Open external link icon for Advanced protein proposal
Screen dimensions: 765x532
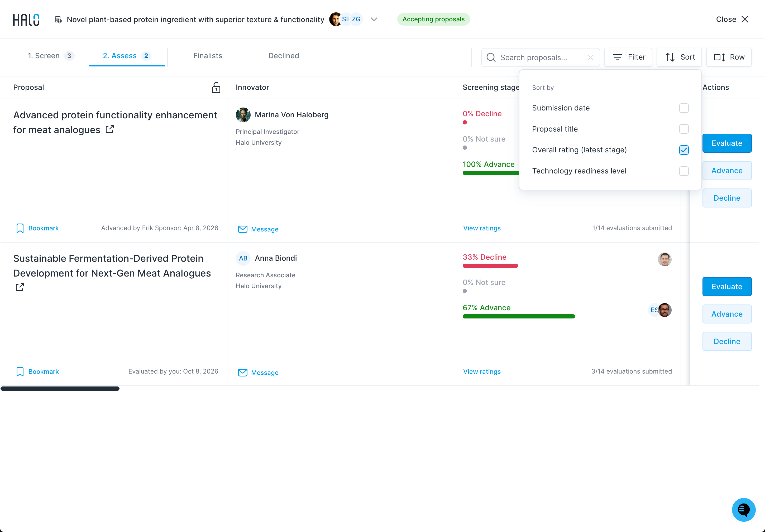[x=110, y=129]
